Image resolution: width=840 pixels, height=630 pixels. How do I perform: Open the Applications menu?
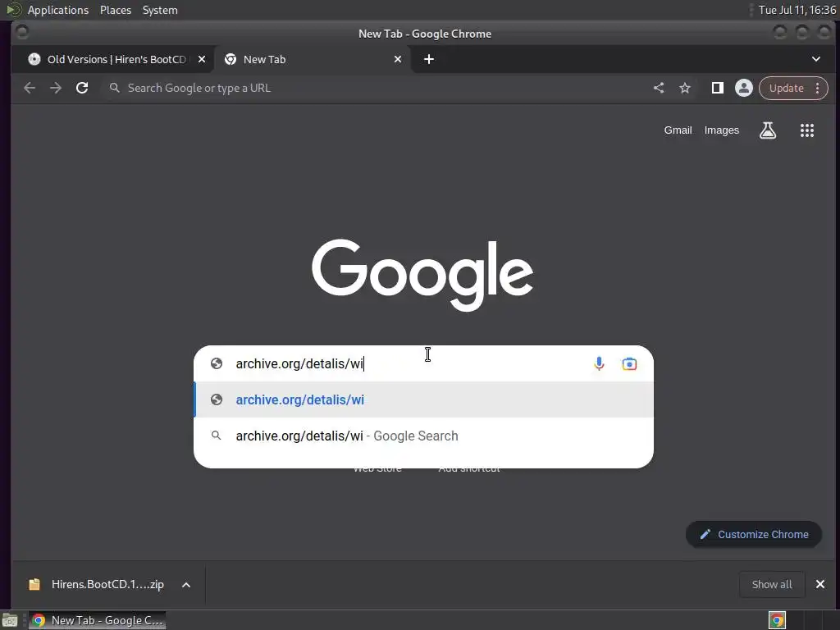[x=58, y=10]
